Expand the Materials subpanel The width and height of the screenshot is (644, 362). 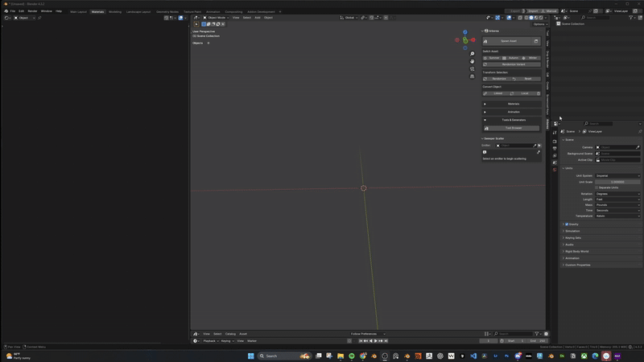[x=511, y=104]
